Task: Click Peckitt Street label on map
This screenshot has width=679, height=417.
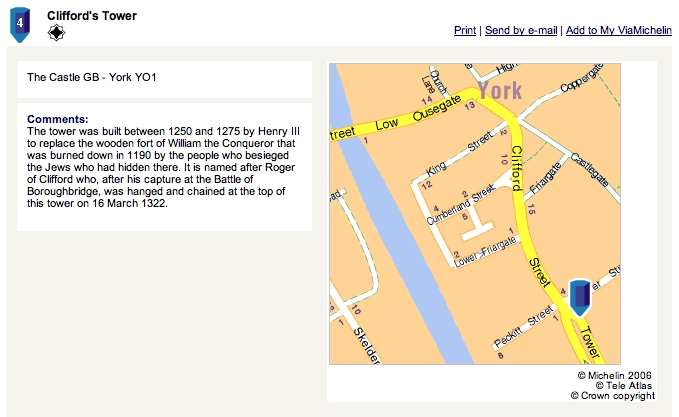Action: [524, 326]
